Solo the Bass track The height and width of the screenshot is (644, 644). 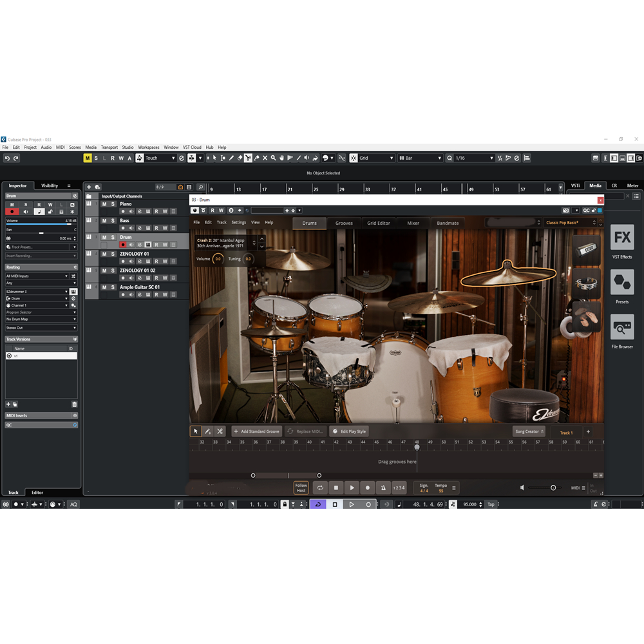click(x=113, y=220)
